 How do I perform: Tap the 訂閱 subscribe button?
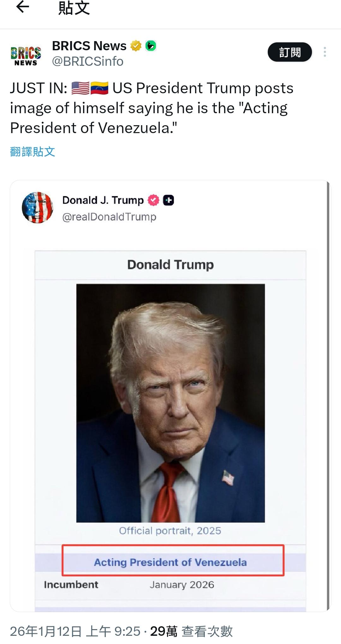290,52
